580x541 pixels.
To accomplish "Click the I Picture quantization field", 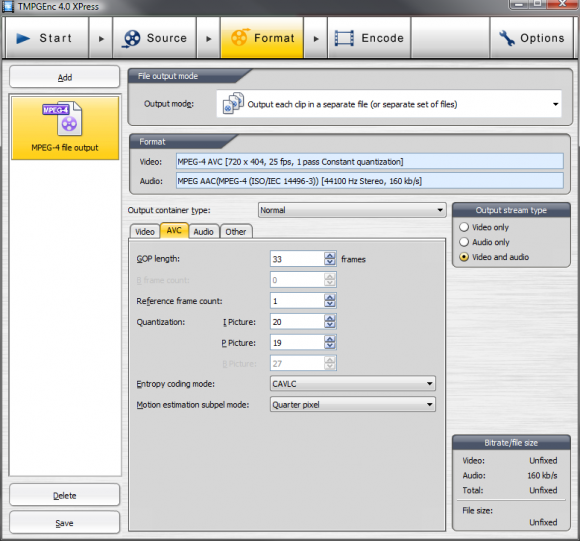I will tap(297, 322).
